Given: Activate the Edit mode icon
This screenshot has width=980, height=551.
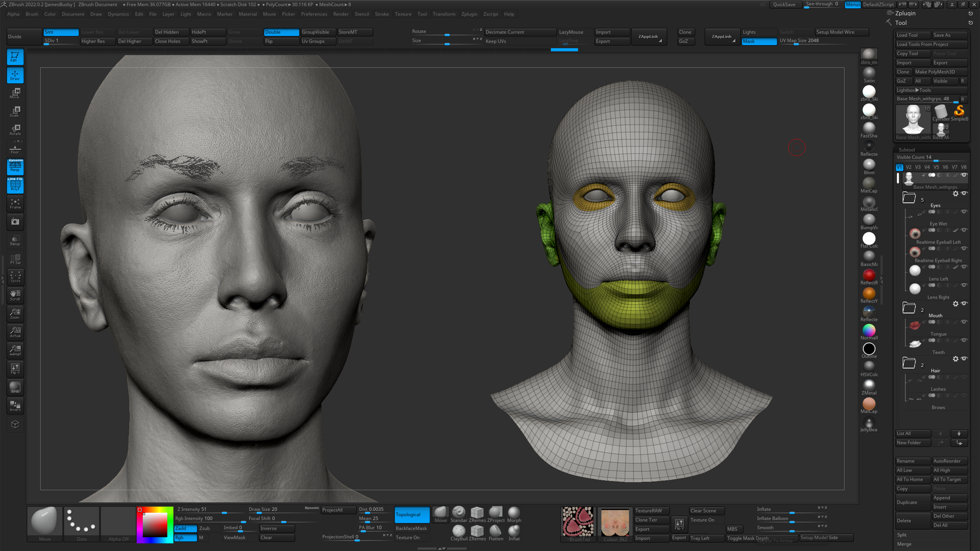Looking at the screenshot, I should point(15,57).
